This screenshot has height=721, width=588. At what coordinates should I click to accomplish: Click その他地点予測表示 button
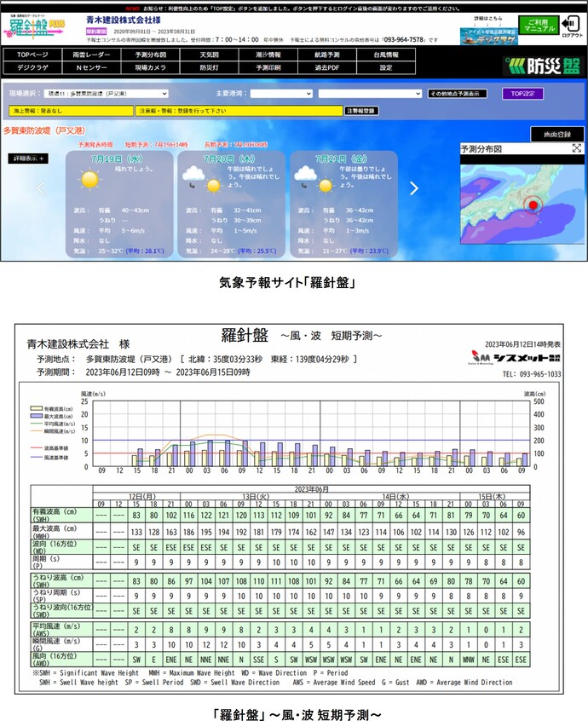[x=458, y=94]
